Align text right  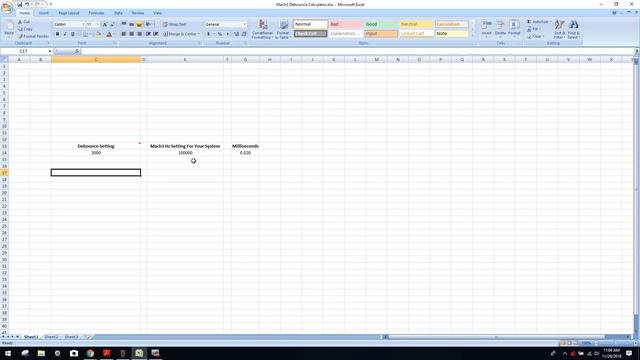click(139, 34)
